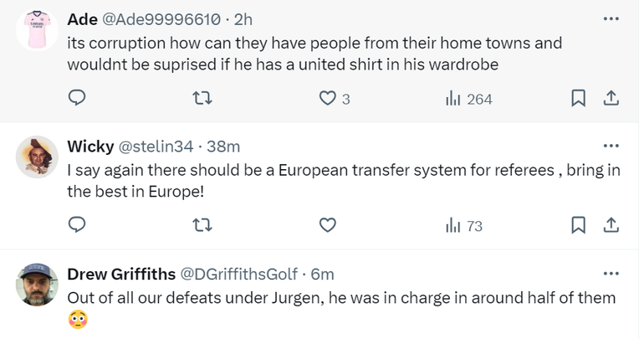The image size is (644, 339).
Task: Bookmark Wicky's tweet
Action: click(x=577, y=225)
